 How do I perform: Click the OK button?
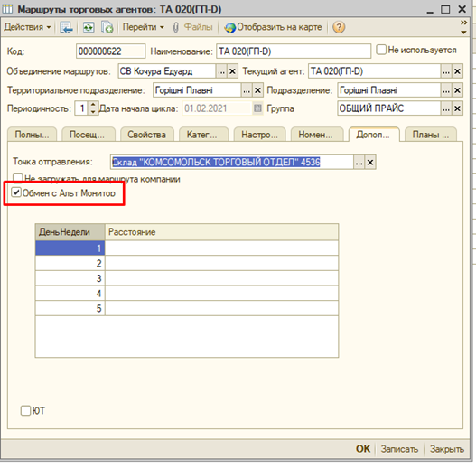pos(363,448)
